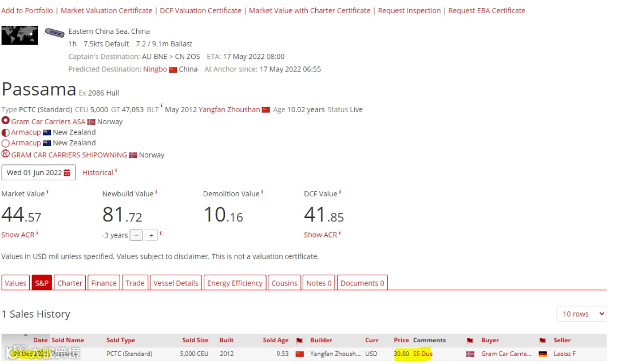Switch to the Finance tab
Image resolution: width=618 pixels, height=364 pixels.
tap(104, 283)
